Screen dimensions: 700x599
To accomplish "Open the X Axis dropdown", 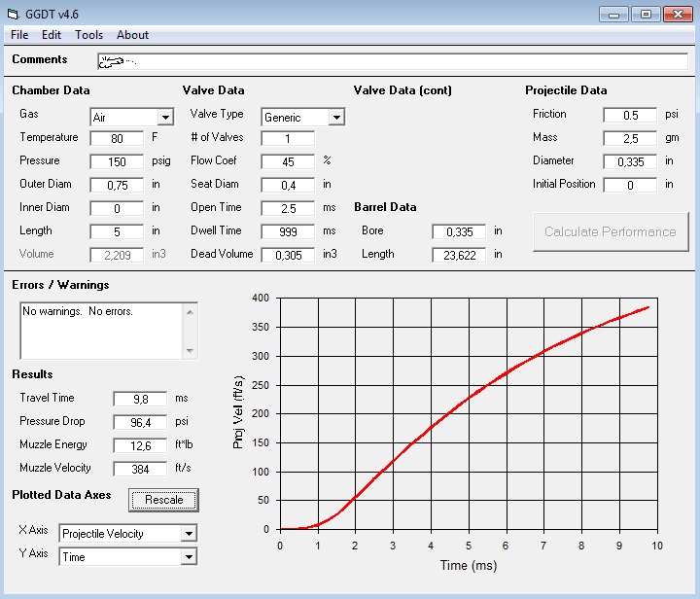I will (x=189, y=534).
